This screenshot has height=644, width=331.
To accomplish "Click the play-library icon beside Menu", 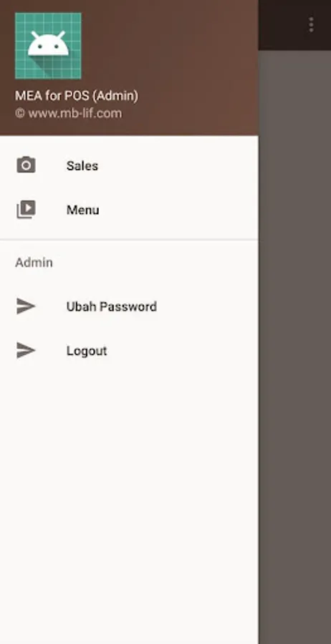I will [x=26, y=210].
